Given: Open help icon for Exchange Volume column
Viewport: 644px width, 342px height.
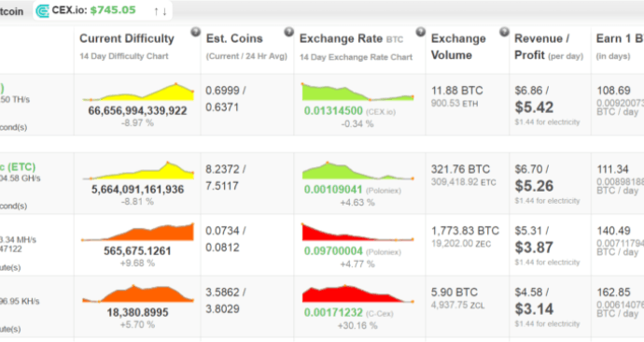Looking at the screenshot, I should click(x=504, y=32).
